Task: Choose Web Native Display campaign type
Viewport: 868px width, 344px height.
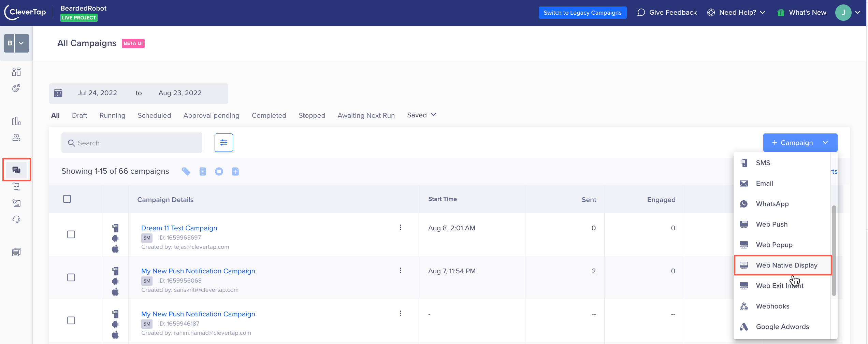Action: [x=783, y=265]
